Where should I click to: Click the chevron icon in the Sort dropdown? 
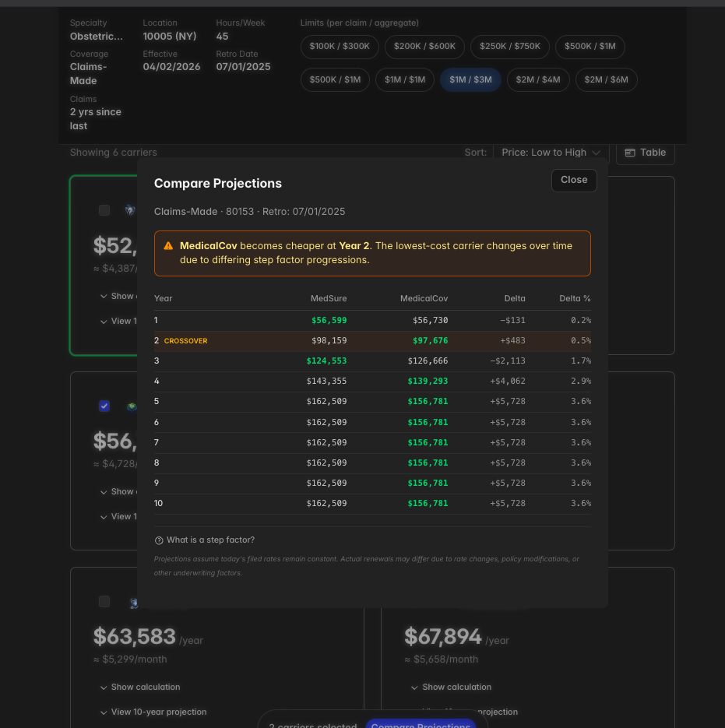coord(597,153)
